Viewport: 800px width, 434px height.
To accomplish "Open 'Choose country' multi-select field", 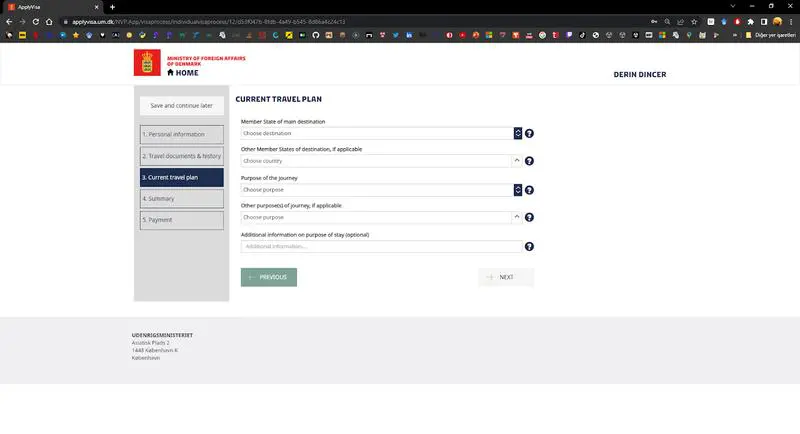I will point(376,161).
